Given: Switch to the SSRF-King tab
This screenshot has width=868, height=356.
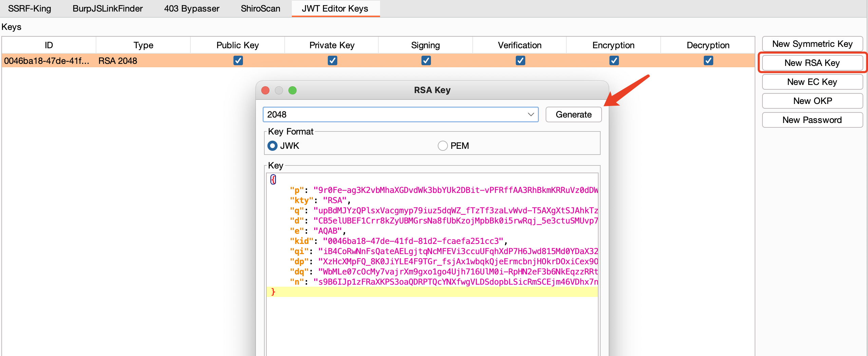Looking at the screenshot, I should (x=30, y=8).
